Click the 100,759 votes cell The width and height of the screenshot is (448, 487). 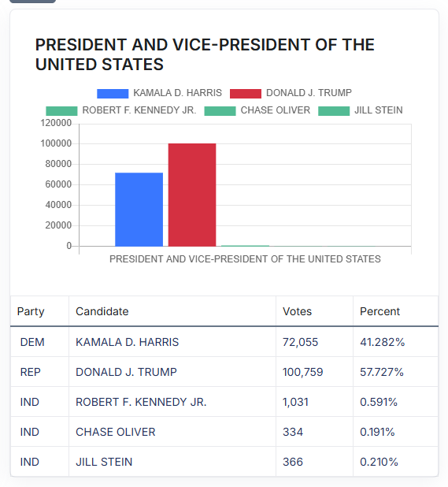point(314,372)
